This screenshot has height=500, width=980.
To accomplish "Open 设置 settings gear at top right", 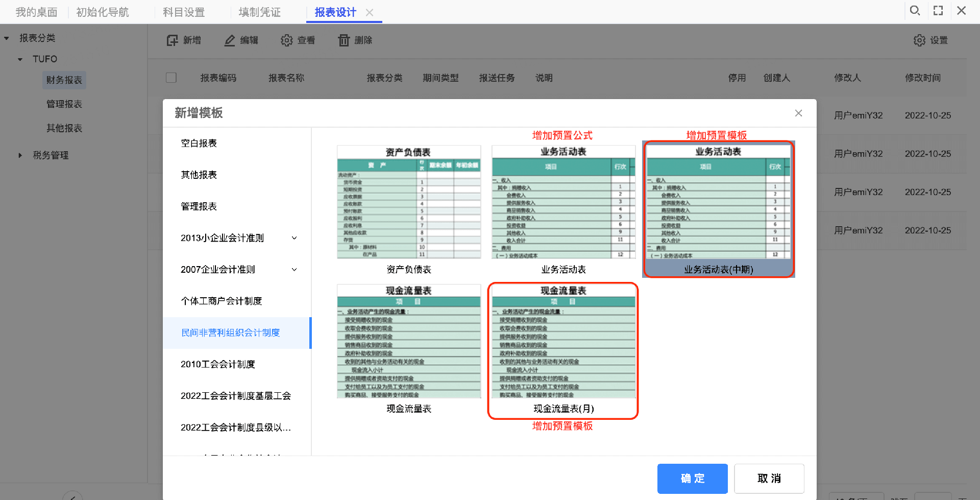I will tap(919, 40).
